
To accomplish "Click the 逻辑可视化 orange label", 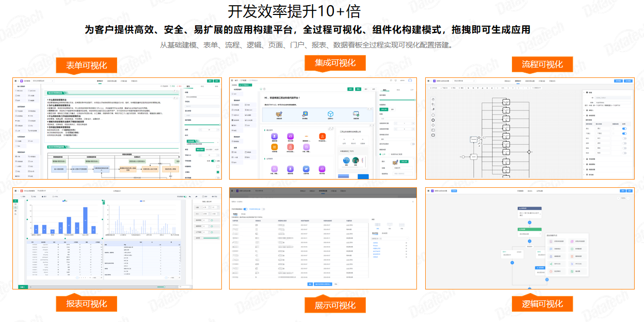I will click(542, 303).
